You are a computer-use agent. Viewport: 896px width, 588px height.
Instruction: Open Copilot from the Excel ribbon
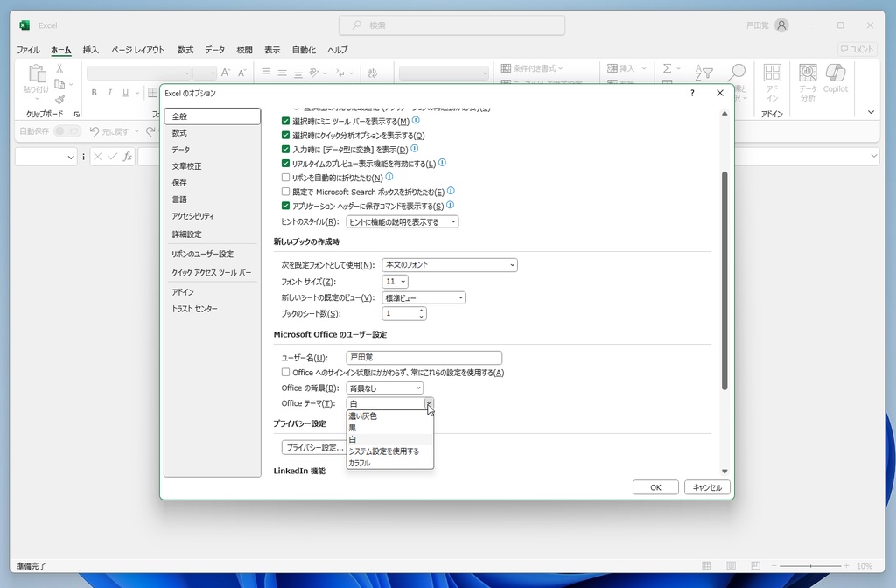(x=836, y=73)
